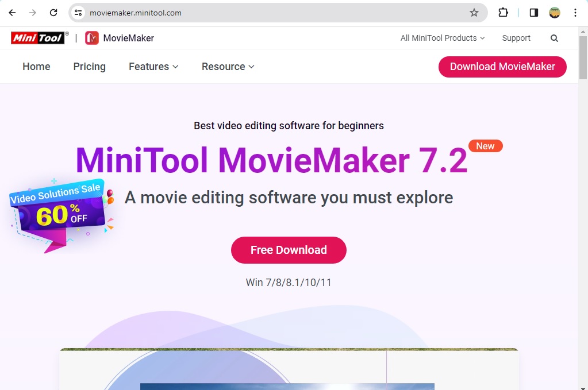
Task: Open the site search magnifier icon
Action: pyautogui.click(x=554, y=38)
